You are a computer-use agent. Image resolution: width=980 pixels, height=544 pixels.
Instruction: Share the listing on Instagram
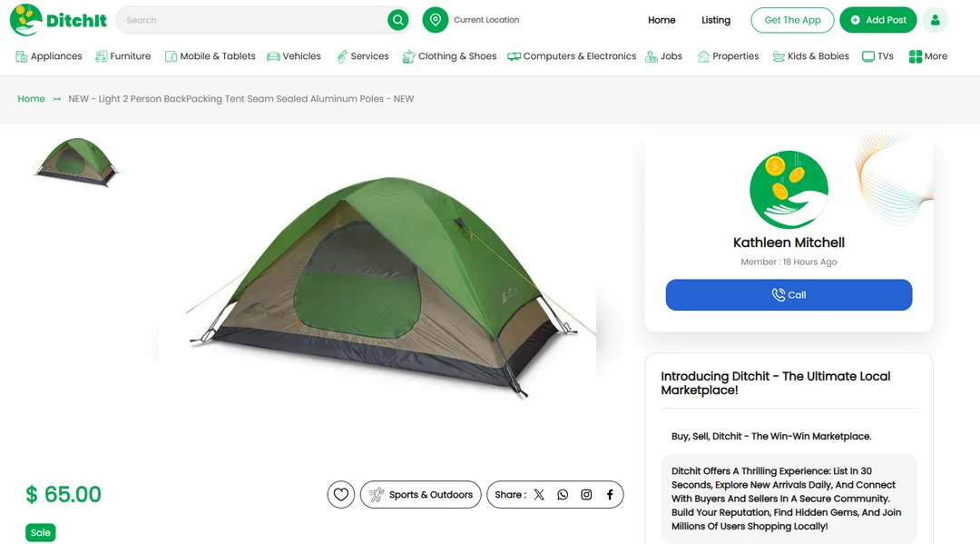586,494
